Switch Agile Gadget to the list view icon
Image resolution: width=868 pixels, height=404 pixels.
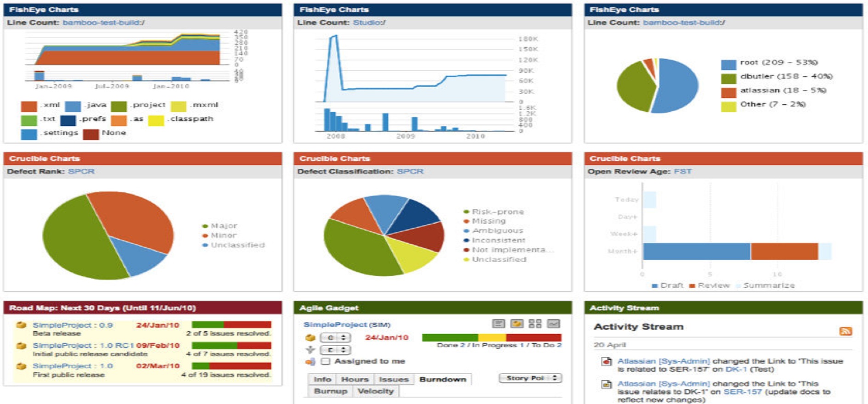pos(498,324)
